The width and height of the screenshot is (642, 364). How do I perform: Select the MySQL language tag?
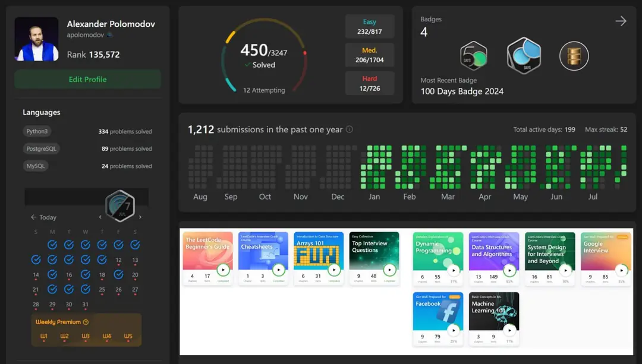click(x=36, y=166)
